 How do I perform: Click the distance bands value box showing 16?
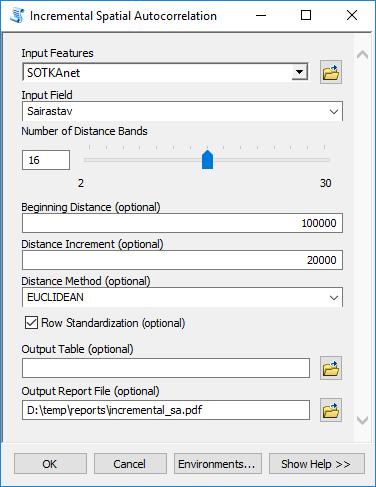[46, 160]
